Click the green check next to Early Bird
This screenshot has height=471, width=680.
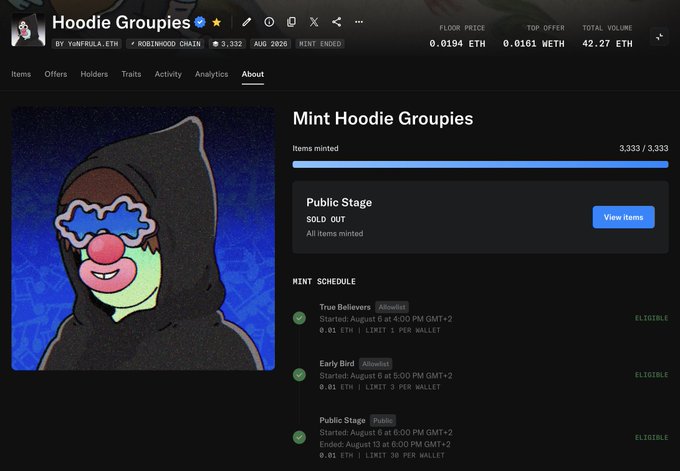pos(299,375)
